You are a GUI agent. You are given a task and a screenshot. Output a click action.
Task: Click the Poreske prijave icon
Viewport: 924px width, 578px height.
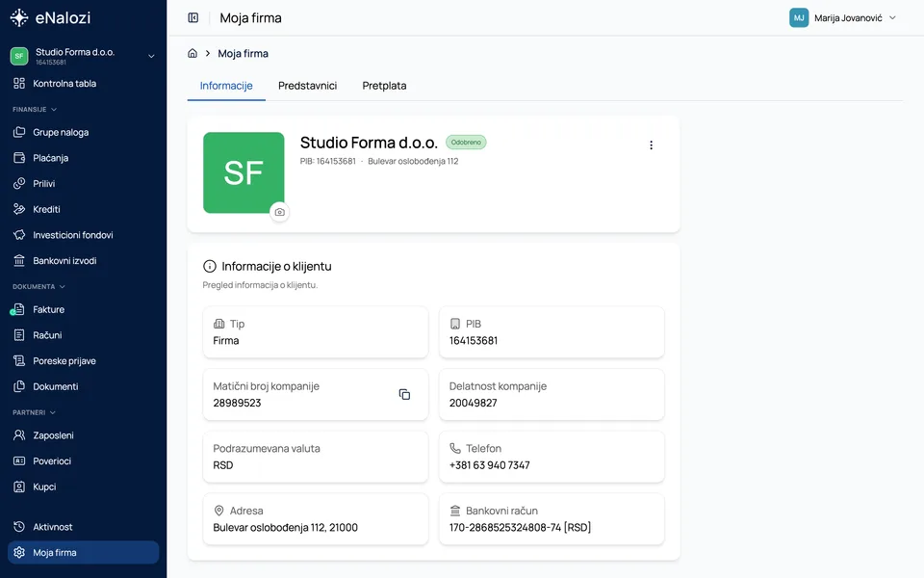pos(19,360)
